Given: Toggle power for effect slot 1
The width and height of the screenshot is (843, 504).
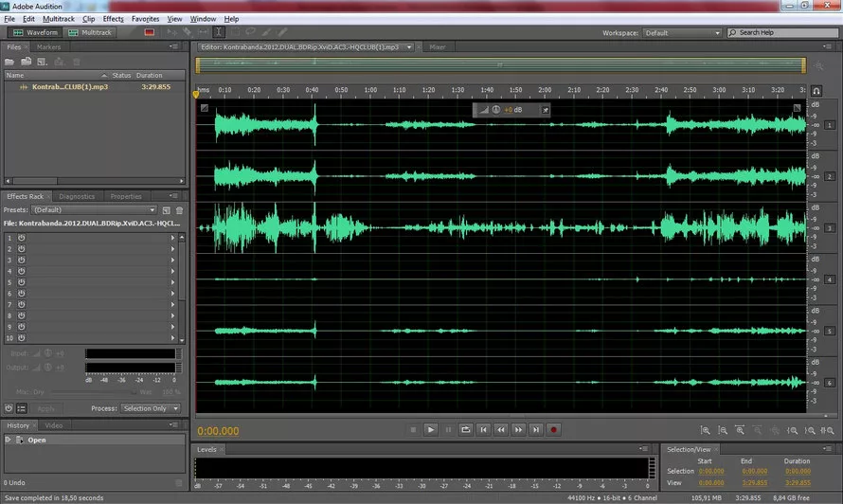Looking at the screenshot, I should point(22,238).
